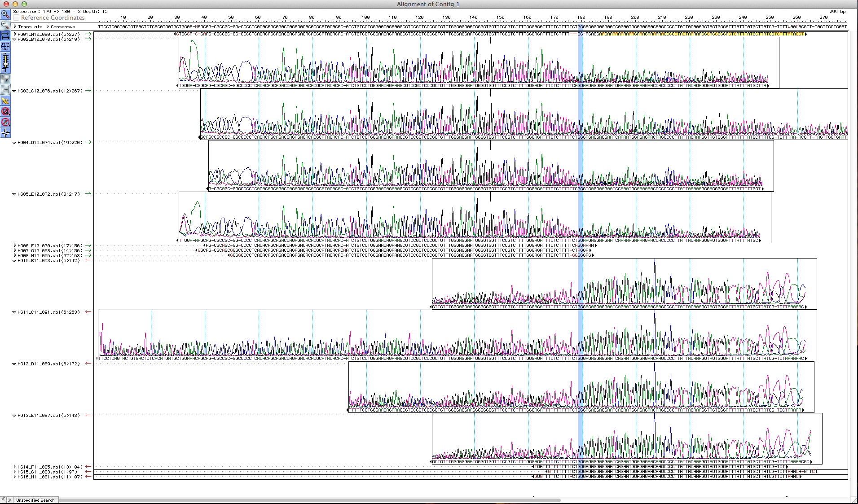The height and width of the screenshot is (504, 858).
Task: Click the red no-Q quality filter icon
Action: 5,111
